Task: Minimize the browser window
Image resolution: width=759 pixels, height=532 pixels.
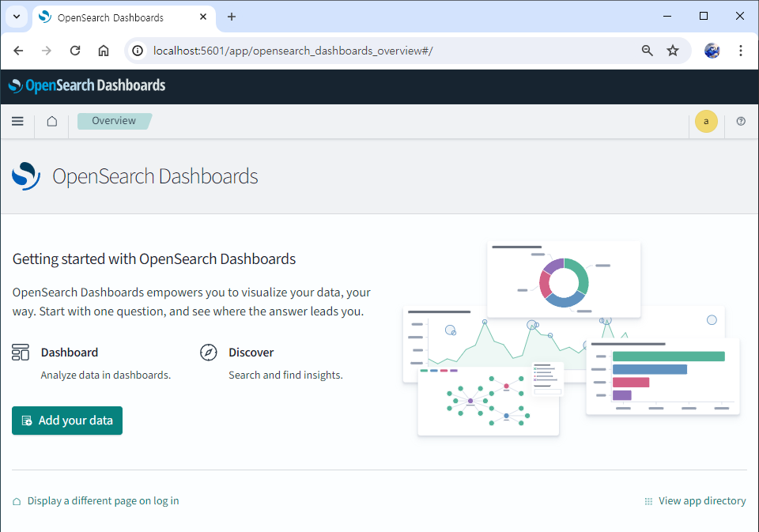Action: pos(667,17)
